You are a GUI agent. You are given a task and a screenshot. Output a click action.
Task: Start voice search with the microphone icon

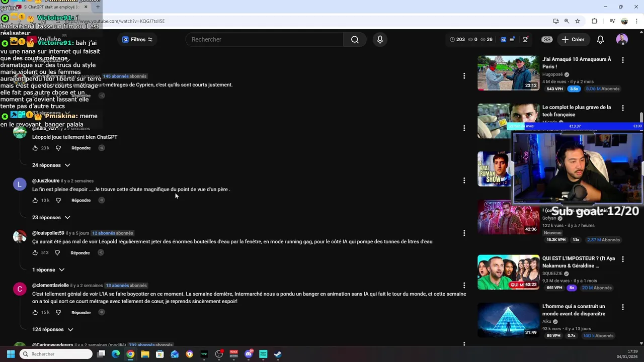380,40
